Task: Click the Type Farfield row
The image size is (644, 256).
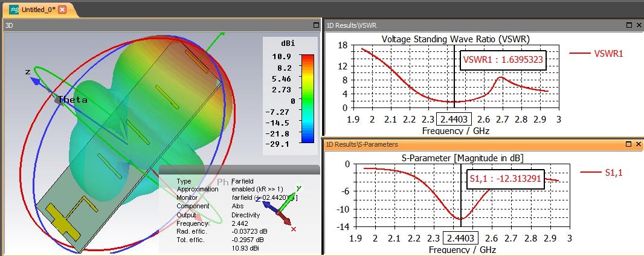Action: point(215,181)
